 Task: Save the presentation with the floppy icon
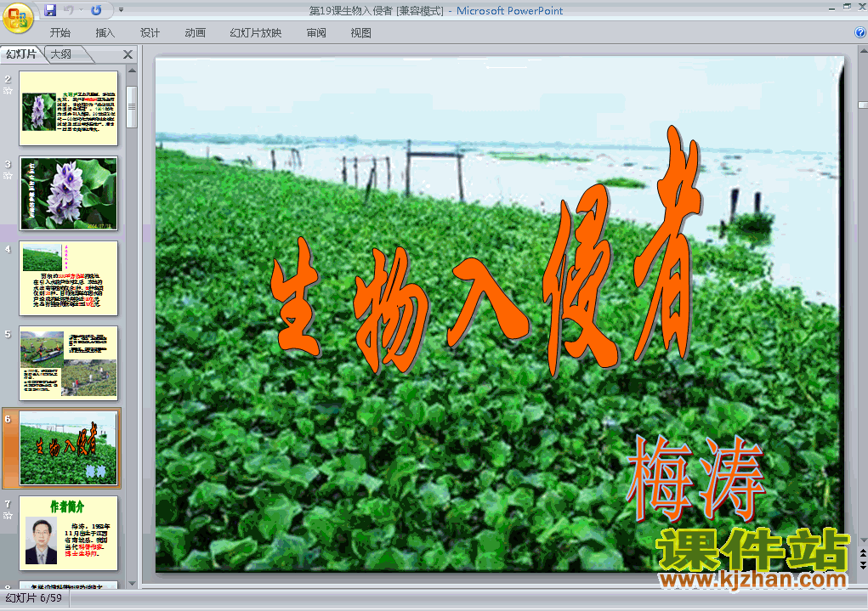tap(50, 10)
